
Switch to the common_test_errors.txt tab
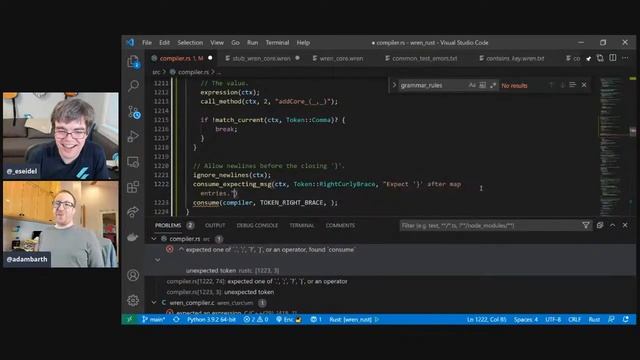click(424, 58)
